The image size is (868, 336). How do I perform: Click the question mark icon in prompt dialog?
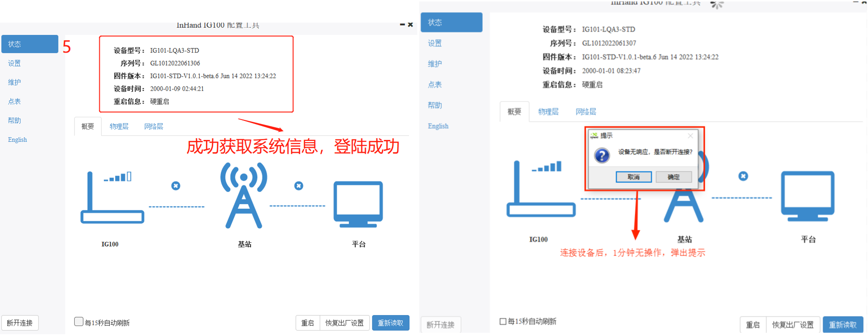click(x=602, y=156)
